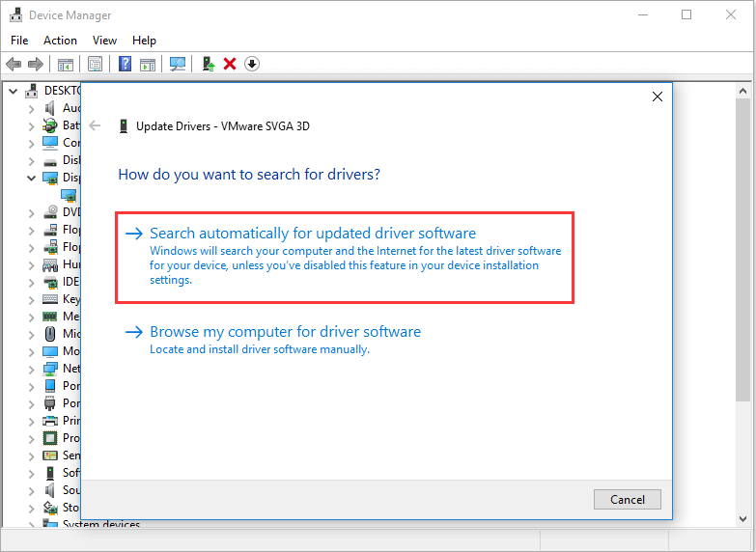The height and width of the screenshot is (552, 756).
Task: Click the Batteries category icon in tree
Action: [50, 125]
